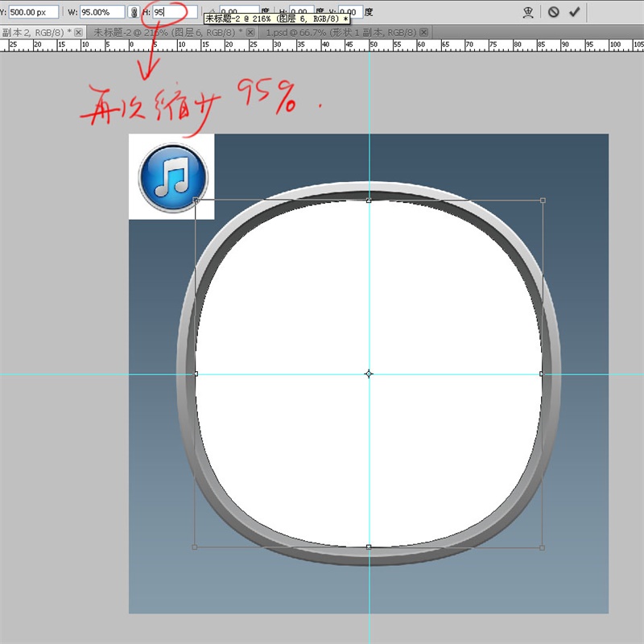Close the 副本 2 document tab
Viewport: 644px width, 644px height.
click(78, 32)
